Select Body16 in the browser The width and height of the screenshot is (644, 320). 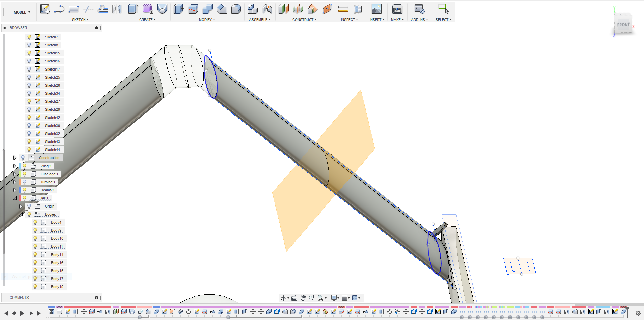pos(57,263)
